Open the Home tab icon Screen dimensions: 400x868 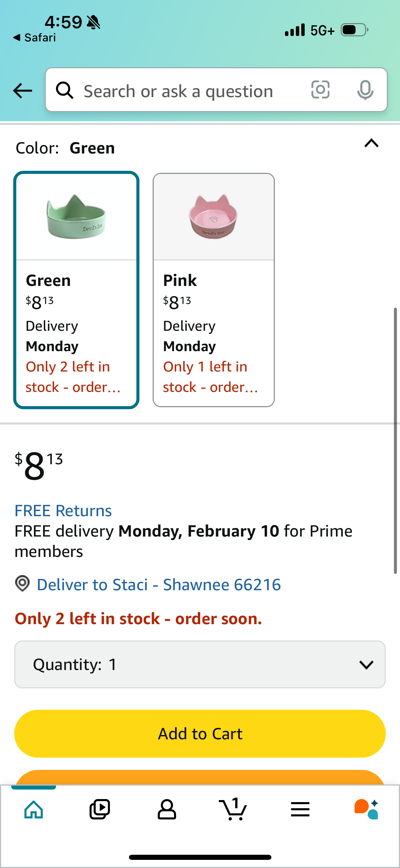(x=34, y=810)
